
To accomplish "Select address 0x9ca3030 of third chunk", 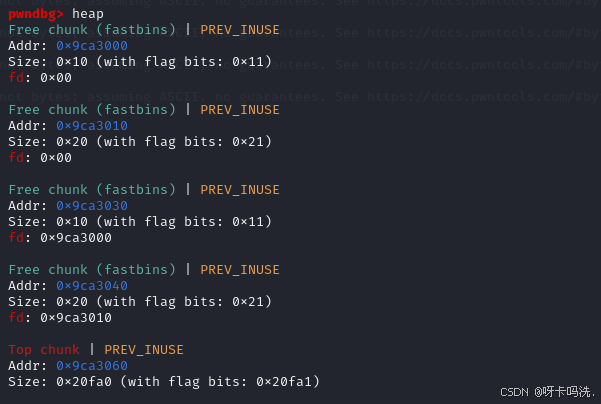I will pyautogui.click(x=92, y=206).
